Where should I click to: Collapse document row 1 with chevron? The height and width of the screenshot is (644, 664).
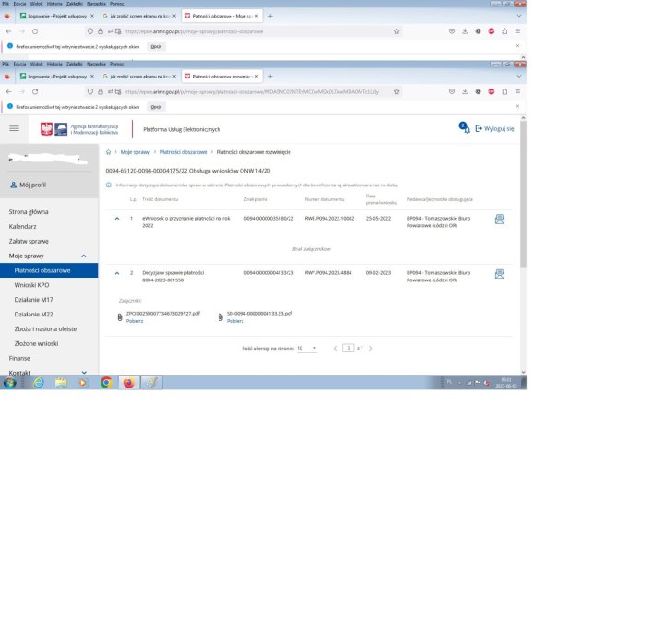point(117,219)
